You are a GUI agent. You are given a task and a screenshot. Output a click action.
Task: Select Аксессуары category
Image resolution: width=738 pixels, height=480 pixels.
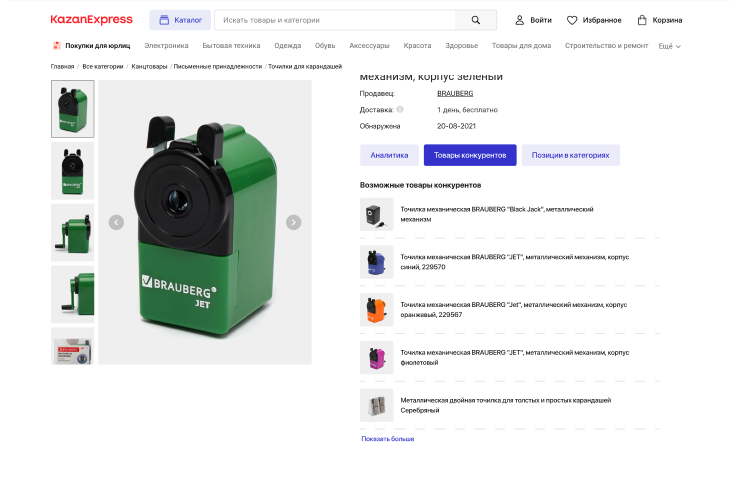click(x=369, y=46)
